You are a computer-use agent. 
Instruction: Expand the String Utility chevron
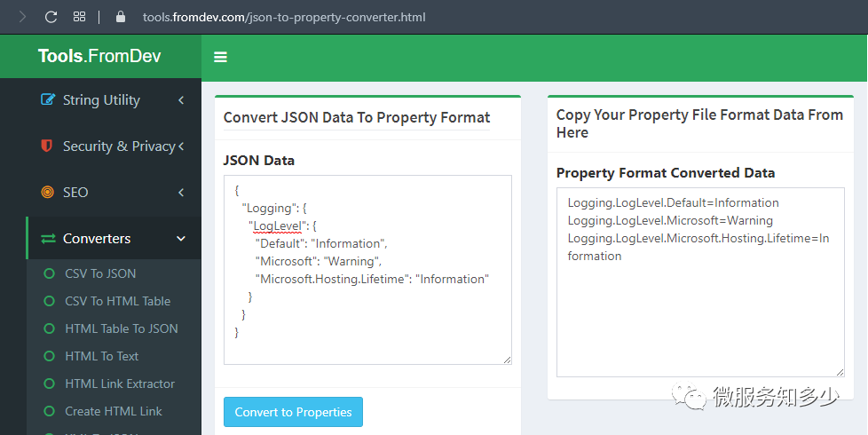[x=181, y=100]
